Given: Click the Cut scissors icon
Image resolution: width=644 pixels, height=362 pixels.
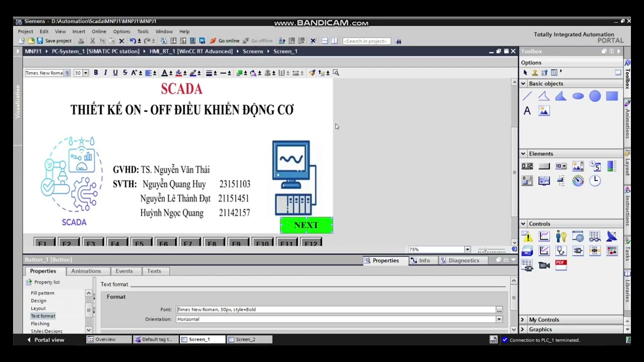Looking at the screenshot, I should (x=93, y=41).
